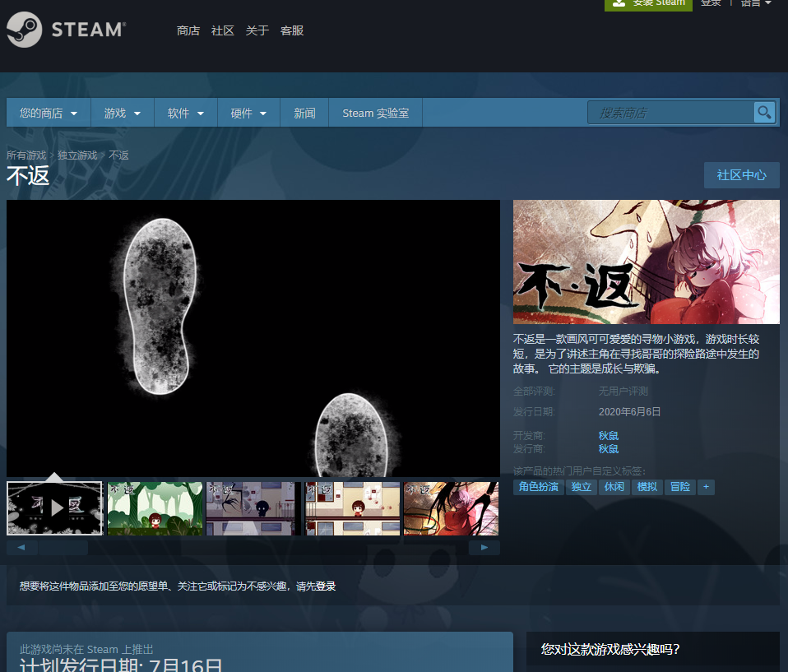Play the trailer video thumbnail
Viewport: 788px width, 672px height.
click(55, 508)
